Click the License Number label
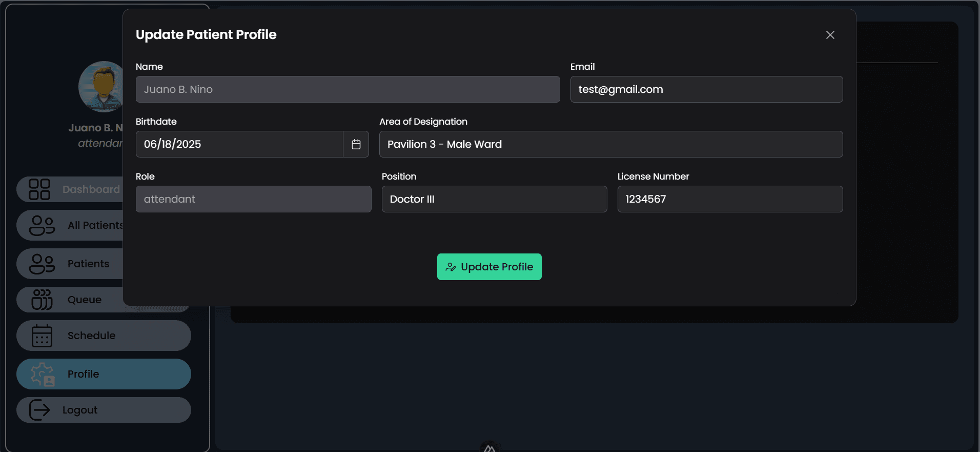The width and height of the screenshot is (980, 452). [653, 176]
